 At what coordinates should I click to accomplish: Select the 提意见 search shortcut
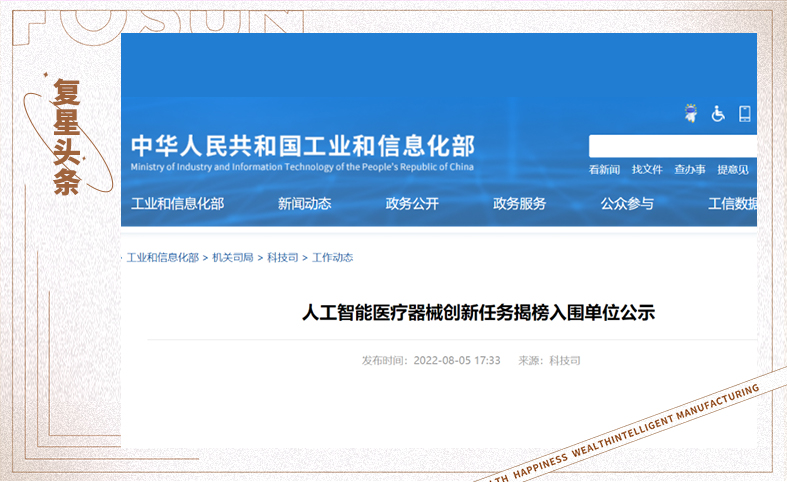(732, 170)
